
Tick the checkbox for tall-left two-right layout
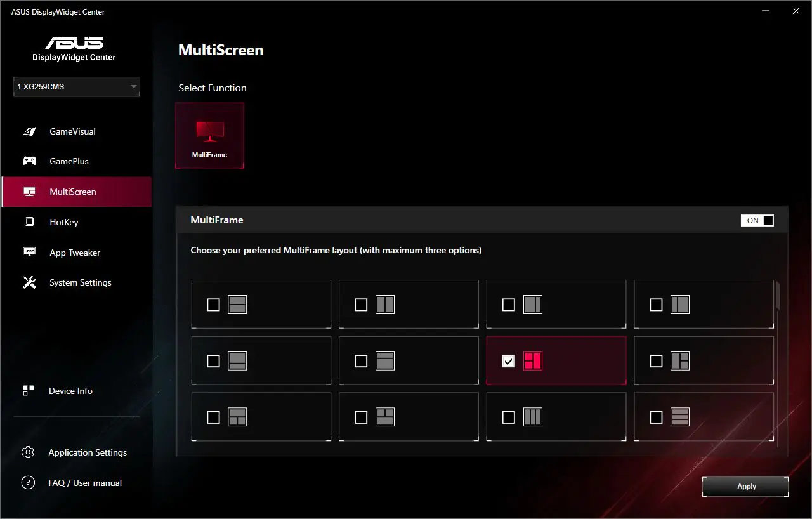(x=656, y=361)
